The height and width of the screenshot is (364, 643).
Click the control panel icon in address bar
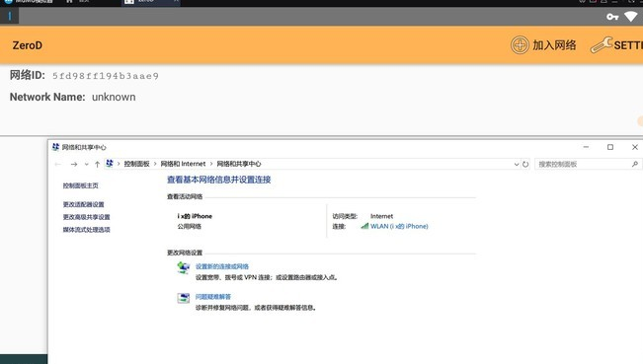[x=109, y=164]
